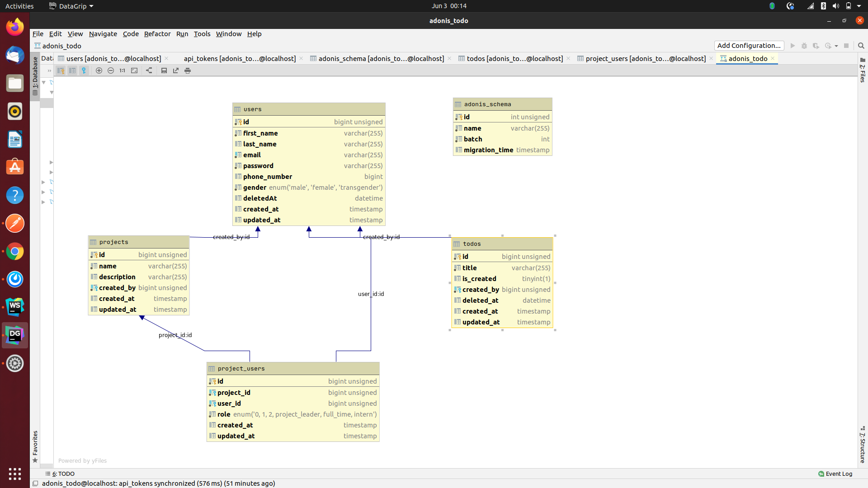Viewport: 868px width, 488px height.
Task: Open dropdown arrow beside profiler run icon
Action: pos(836,46)
